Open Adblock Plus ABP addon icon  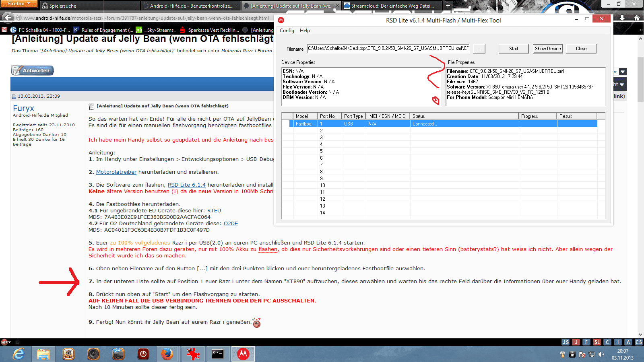click(x=5, y=342)
